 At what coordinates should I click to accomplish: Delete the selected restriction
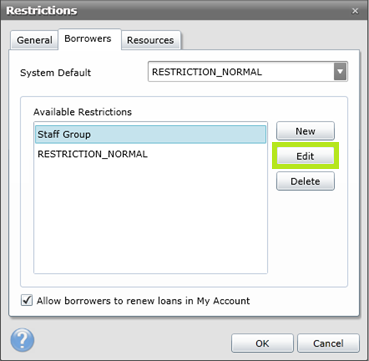click(x=305, y=181)
